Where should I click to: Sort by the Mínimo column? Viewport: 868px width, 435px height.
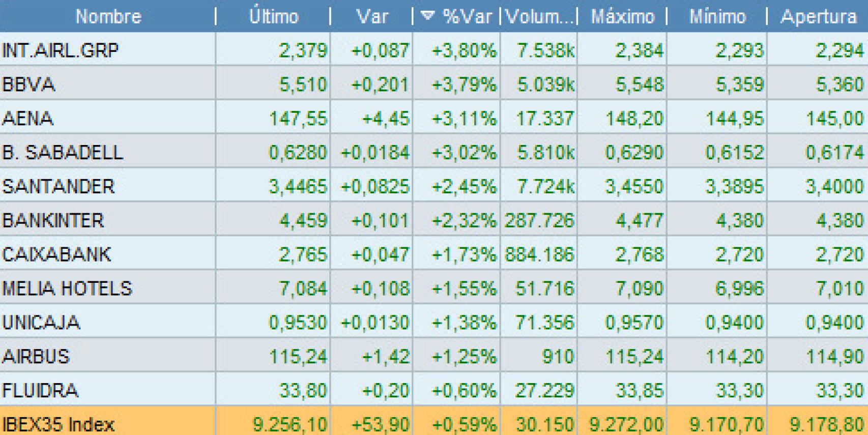click(x=717, y=16)
